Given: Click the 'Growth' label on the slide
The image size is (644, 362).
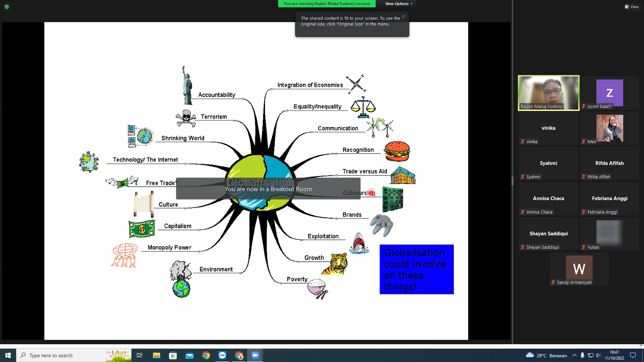Looking at the screenshot, I should pos(314,257).
